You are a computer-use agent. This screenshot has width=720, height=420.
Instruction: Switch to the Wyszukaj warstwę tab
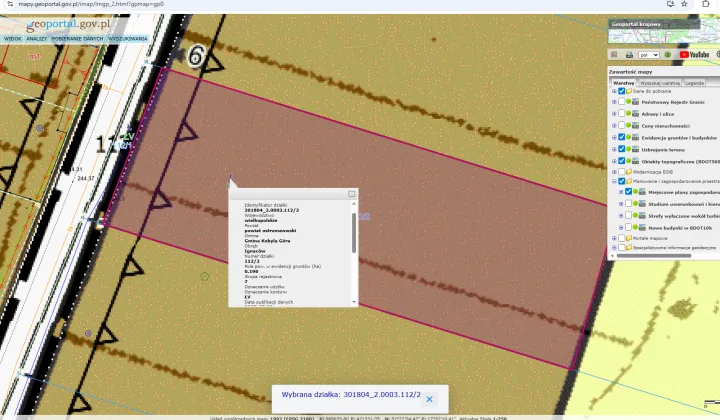[660, 83]
